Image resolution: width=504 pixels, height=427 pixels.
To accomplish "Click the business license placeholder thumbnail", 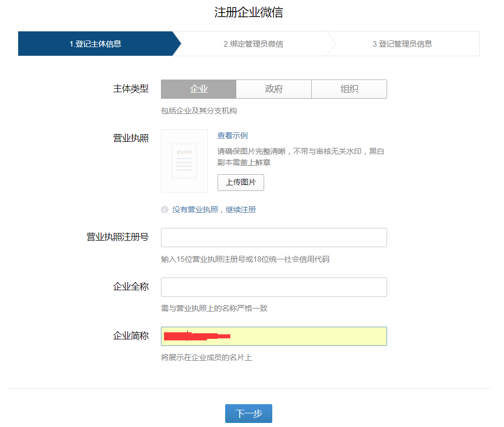I will tap(184, 161).
